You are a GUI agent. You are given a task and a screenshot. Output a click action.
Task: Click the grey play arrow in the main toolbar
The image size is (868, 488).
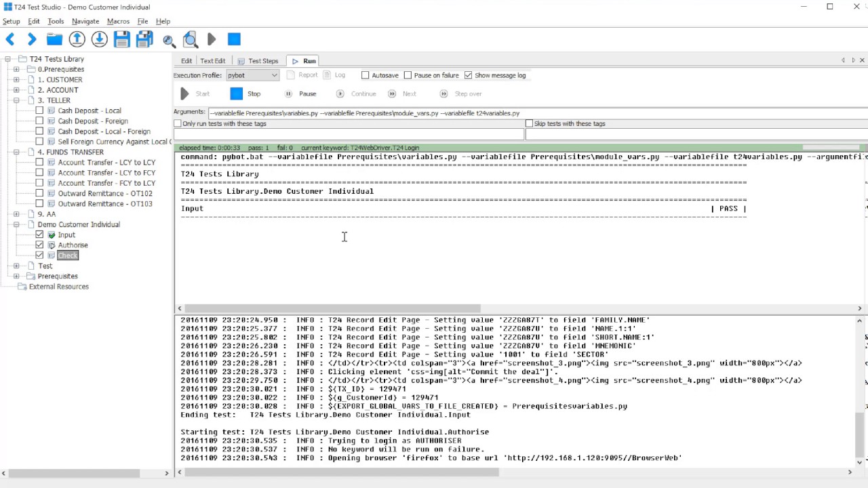(x=212, y=39)
